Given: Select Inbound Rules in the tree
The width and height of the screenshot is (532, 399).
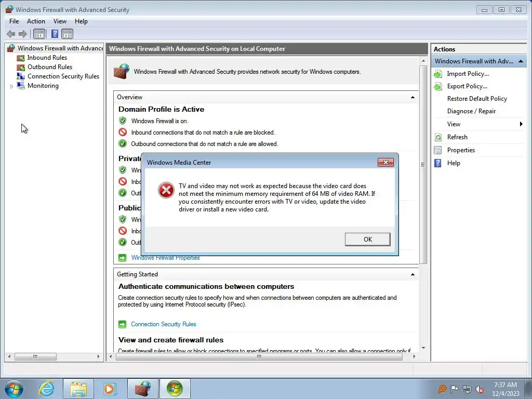Looking at the screenshot, I should [47, 58].
